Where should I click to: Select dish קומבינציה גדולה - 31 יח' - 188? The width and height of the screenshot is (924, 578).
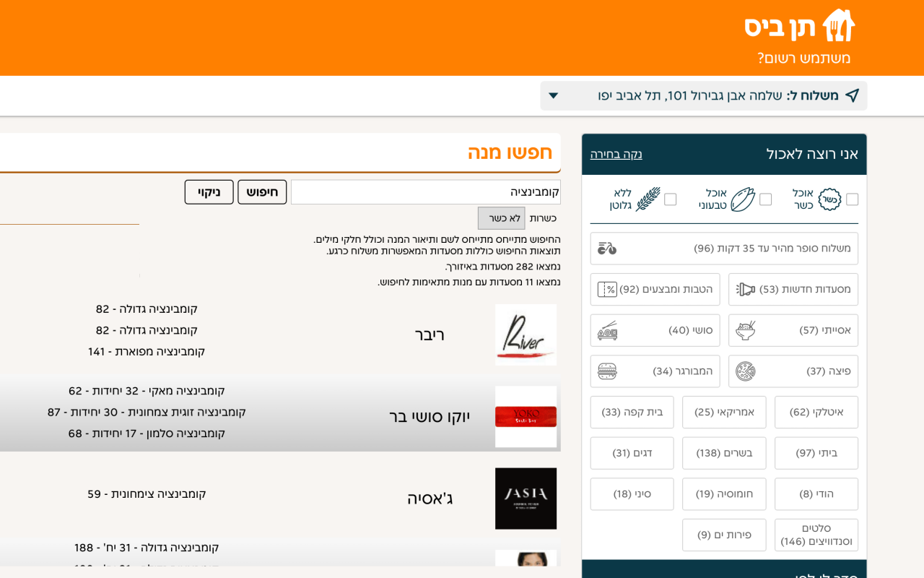[x=147, y=548]
